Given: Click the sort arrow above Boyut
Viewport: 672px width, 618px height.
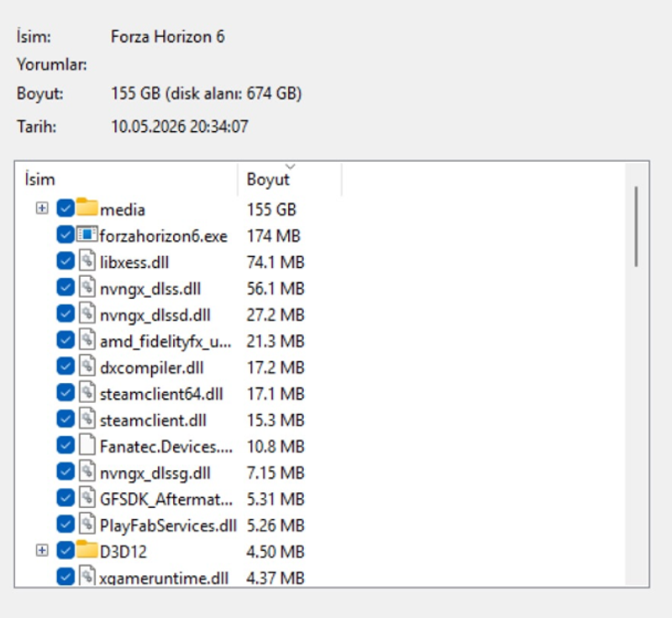Looking at the screenshot, I should coord(290,166).
